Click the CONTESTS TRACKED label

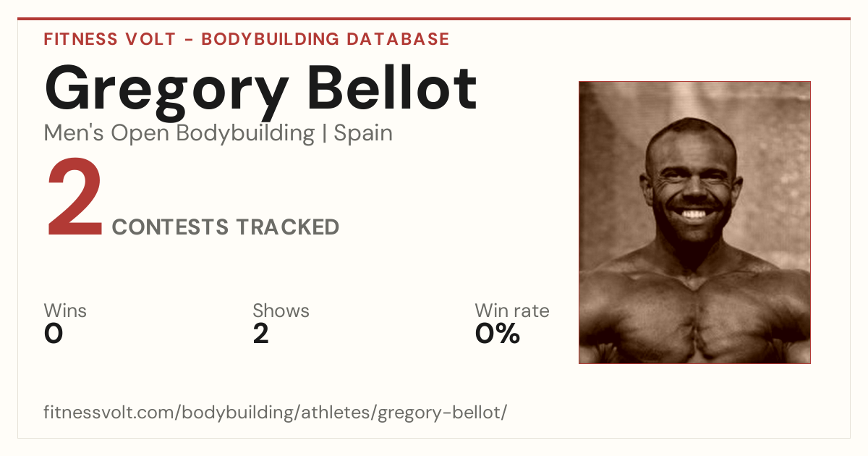pyautogui.click(x=226, y=227)
